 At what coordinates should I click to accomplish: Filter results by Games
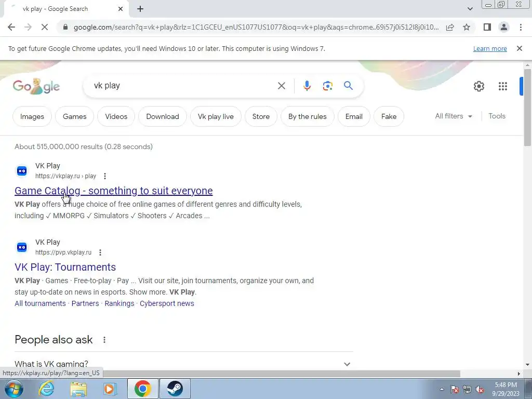point(75,116)
